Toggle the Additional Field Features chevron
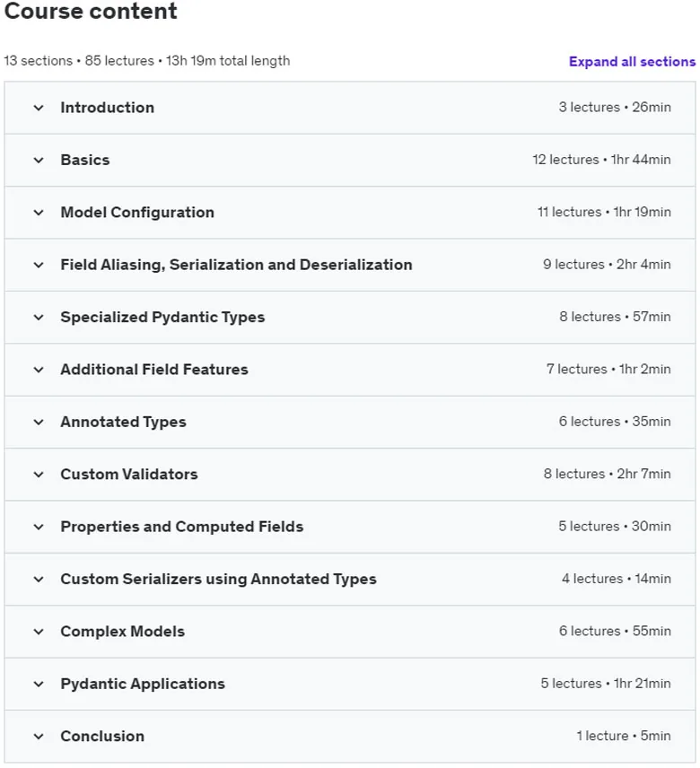The image size is (700, 768). [x=39, y=370]
